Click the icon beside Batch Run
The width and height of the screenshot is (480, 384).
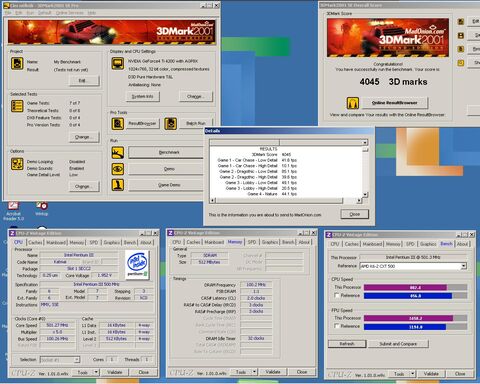(170, 124)
